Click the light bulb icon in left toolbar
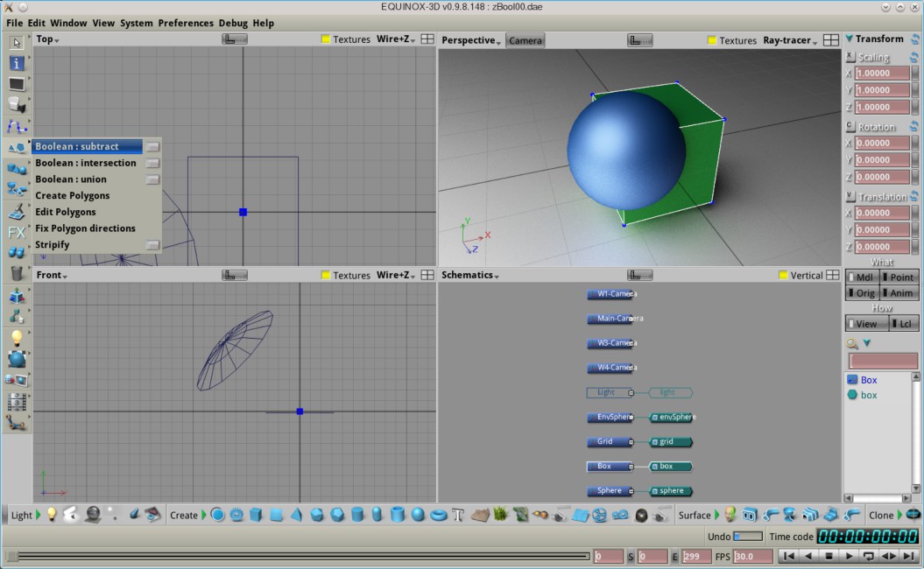 [x=16, y=337]
